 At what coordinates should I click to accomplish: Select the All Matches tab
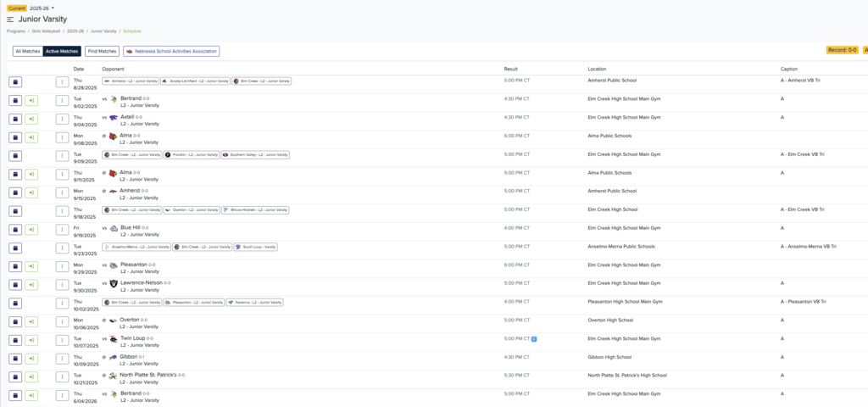pos(28,51)
